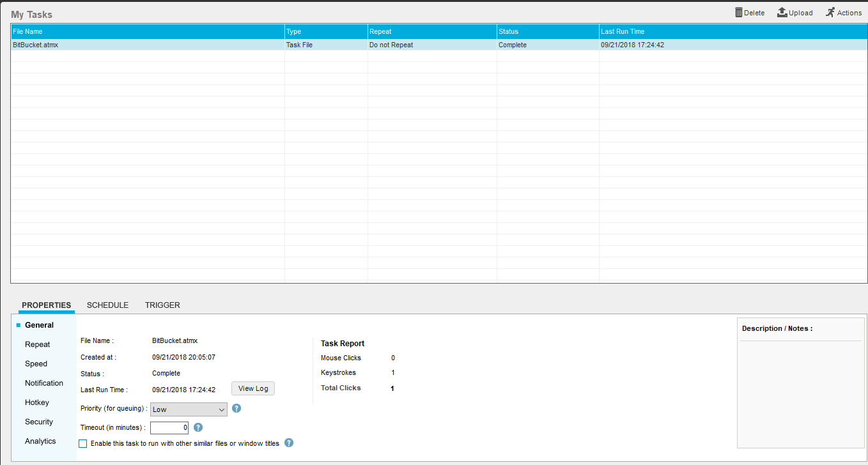This screenshot has height=465, width=868.
Task: Select the PROPERTIES tab
Action: point(47,305)
